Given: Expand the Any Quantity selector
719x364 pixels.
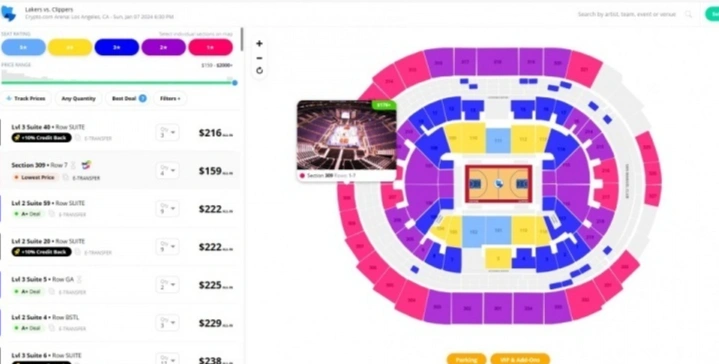Looking at the screenshot, I should click(x=78, y=98).
